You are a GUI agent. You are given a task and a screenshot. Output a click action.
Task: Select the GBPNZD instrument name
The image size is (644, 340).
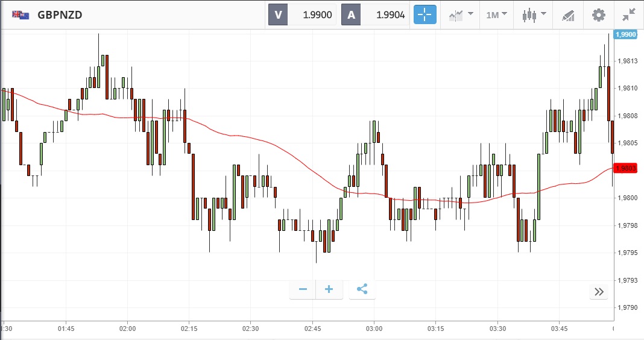(x=60, y=15)
